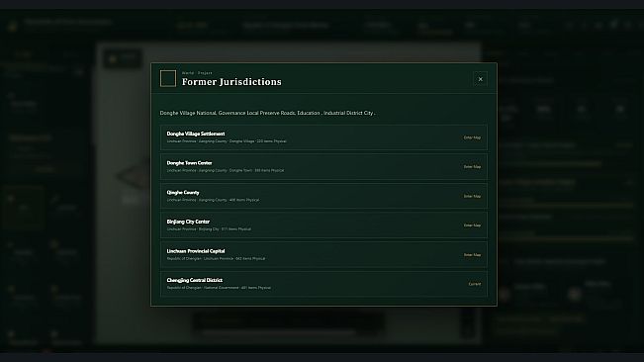
Task: Select the Chengjing Central District title
Action: point(194,280)
